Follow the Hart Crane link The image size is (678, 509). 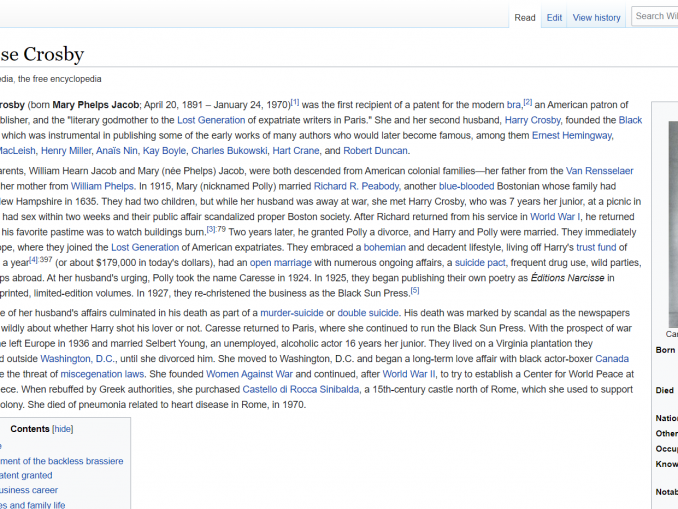click(296, 151)
